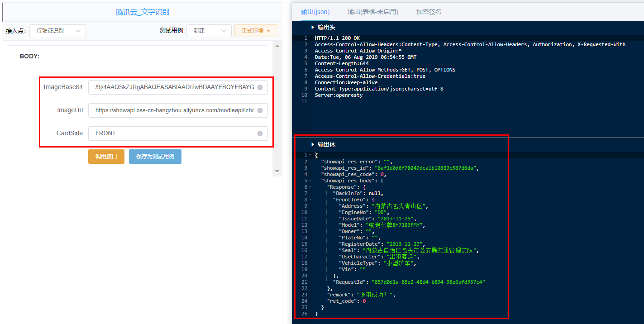Open the 腾讯云_文字识别 title link
This screenshot has height=324, width=644.
click(x=143, y=12)
